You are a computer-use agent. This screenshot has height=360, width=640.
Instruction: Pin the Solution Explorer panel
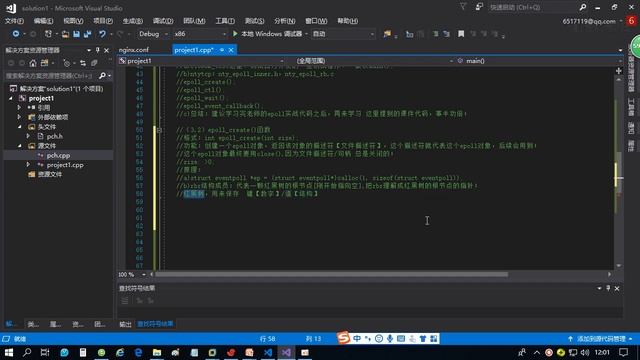(x=98, y=50)
